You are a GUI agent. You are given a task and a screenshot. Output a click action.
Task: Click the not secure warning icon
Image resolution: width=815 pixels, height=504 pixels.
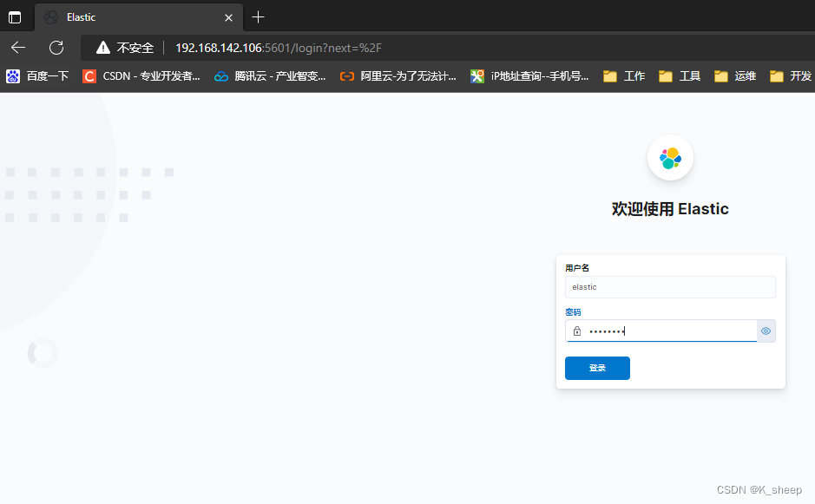103,48
